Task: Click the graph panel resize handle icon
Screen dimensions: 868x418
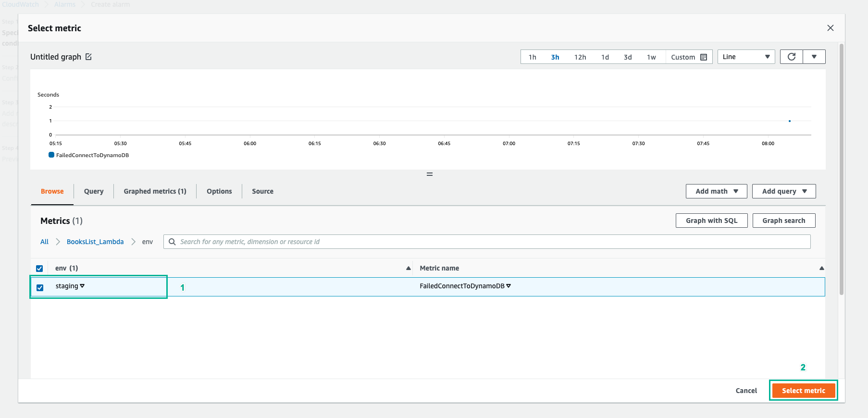Action: pyautogui.click(x=430, y=174)
